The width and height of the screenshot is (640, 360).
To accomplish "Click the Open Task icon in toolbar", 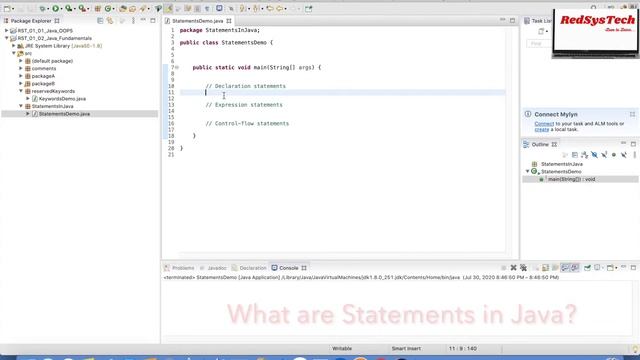I will 133,9.
